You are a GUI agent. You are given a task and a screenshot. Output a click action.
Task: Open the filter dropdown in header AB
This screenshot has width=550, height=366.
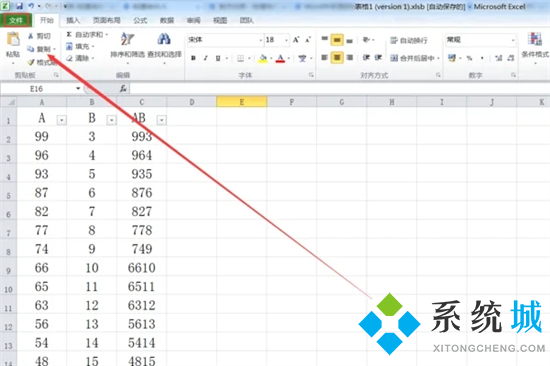point(161,120)
